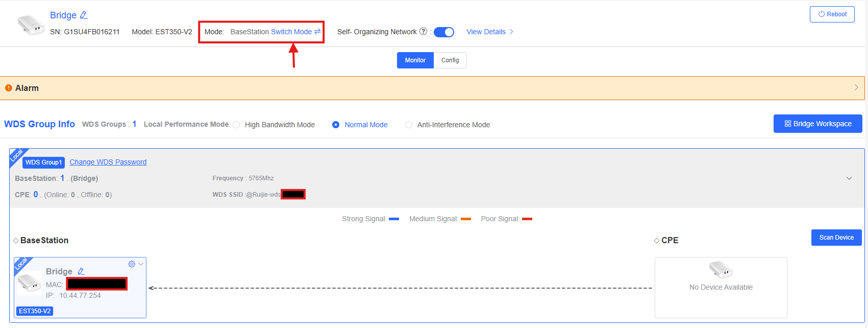
Task: Click the pencil icon beside the Bridge title
Action: pos(84,15)
